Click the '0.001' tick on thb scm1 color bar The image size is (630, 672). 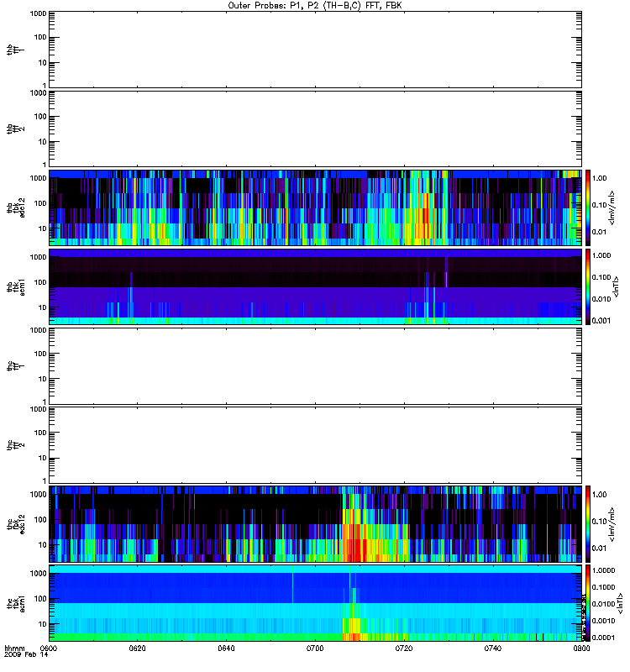click(601, 321)
